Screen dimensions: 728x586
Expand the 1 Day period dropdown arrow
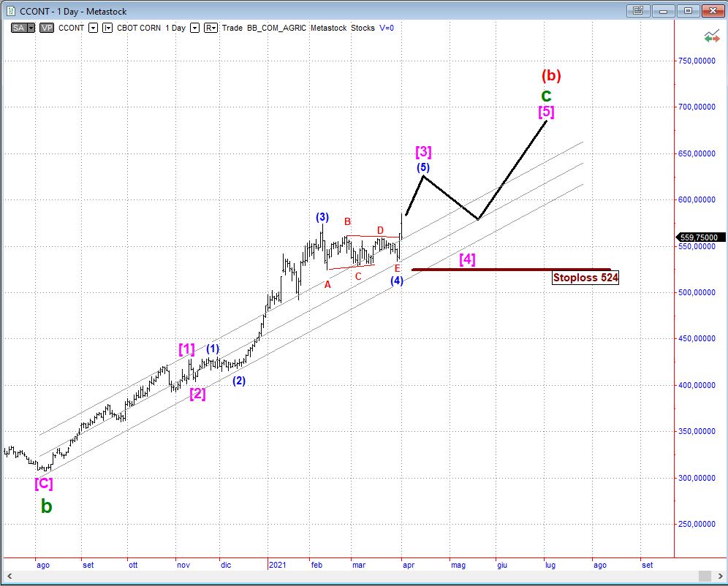[x=195, y=28]
